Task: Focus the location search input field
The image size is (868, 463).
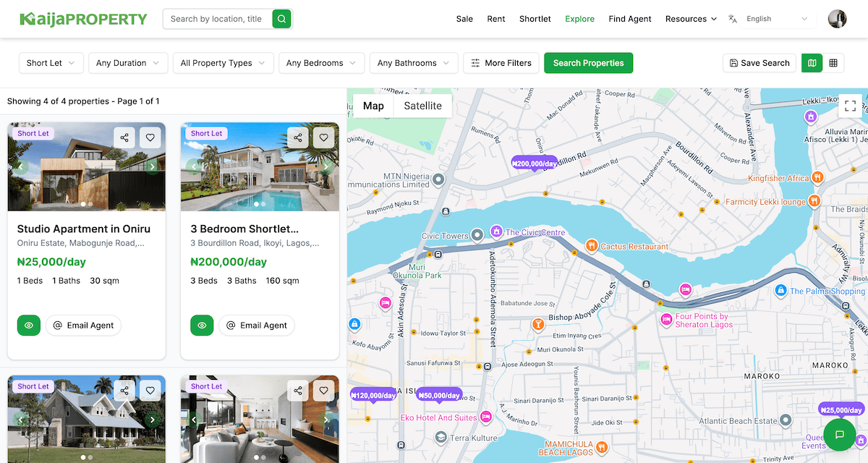Action: click(x=217, y=19)
